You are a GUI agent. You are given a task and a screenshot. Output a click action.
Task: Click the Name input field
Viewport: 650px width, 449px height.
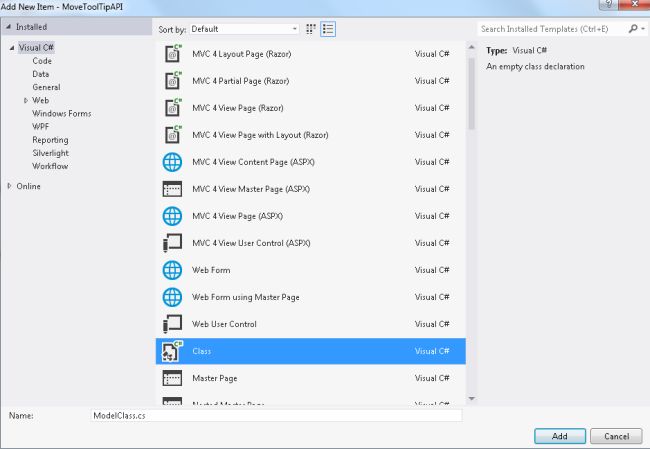click(276, 415)
